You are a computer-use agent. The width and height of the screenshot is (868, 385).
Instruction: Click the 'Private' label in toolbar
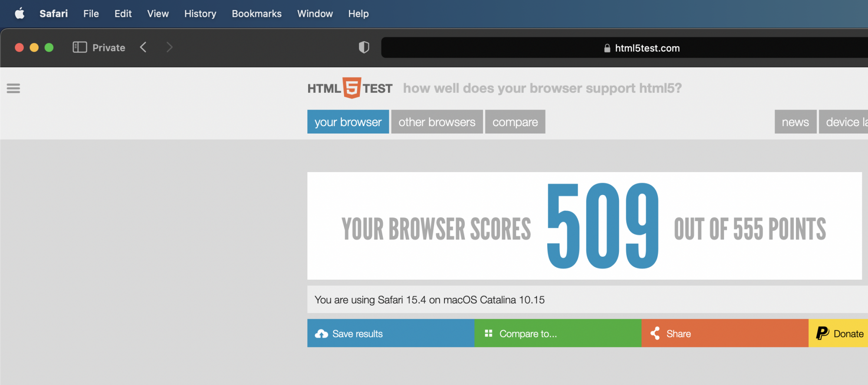[x=108, y=48]
